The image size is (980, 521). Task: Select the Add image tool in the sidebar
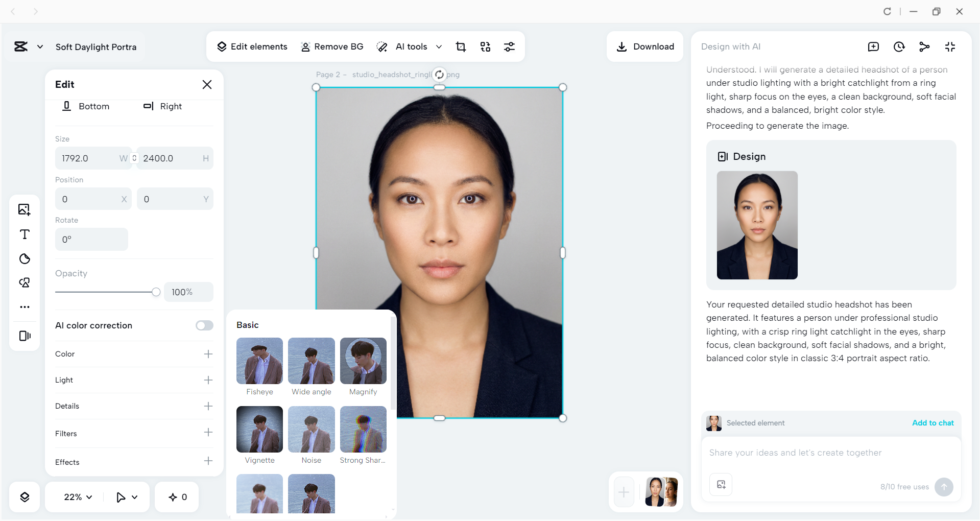24,209
